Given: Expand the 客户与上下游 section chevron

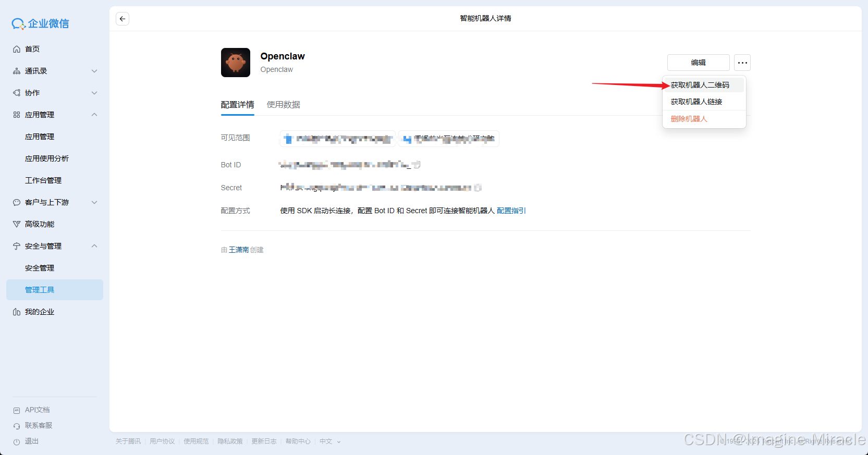Looking at the screenshot, I should point(94,202).
